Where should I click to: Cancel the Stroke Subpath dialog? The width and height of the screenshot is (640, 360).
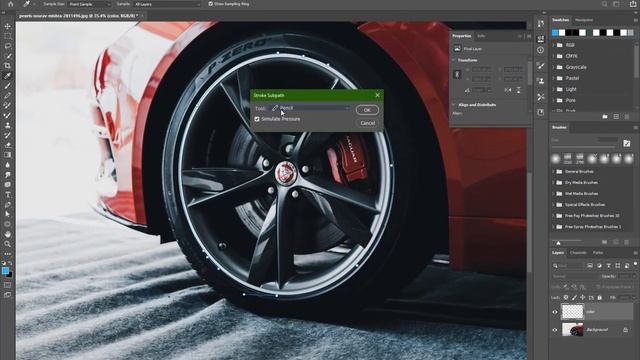(x=367, y=123)
